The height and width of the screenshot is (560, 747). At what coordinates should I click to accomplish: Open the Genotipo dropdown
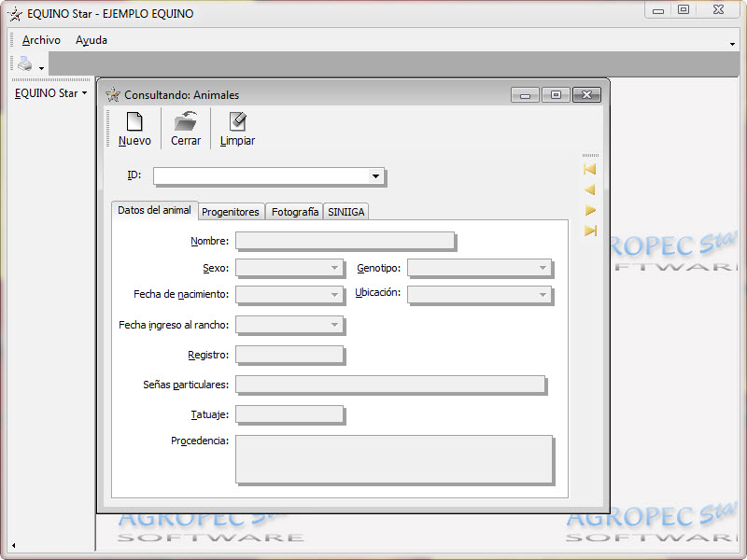[543, 268]
